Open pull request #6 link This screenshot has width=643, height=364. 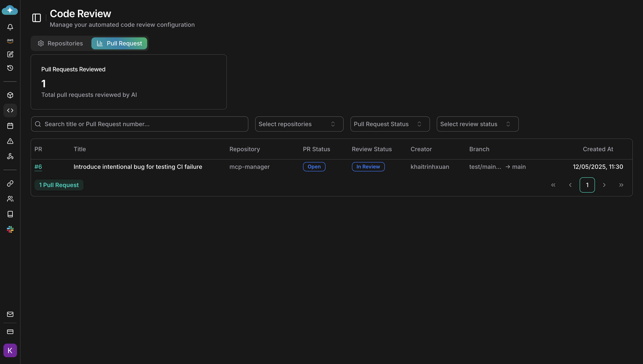tap(38, 167)
